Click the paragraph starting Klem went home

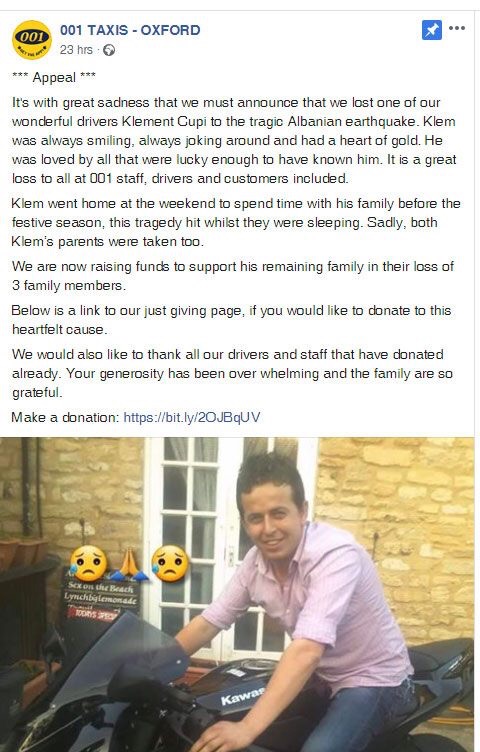point(236,223)
